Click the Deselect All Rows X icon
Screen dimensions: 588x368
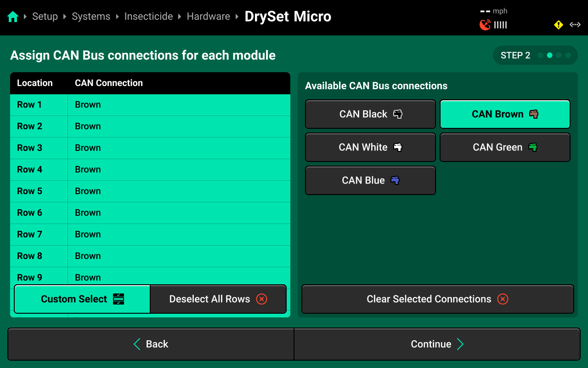(261, 299)
